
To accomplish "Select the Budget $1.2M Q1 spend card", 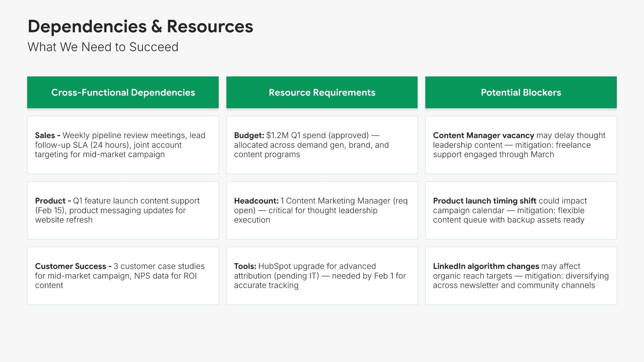I will (322, 145).
